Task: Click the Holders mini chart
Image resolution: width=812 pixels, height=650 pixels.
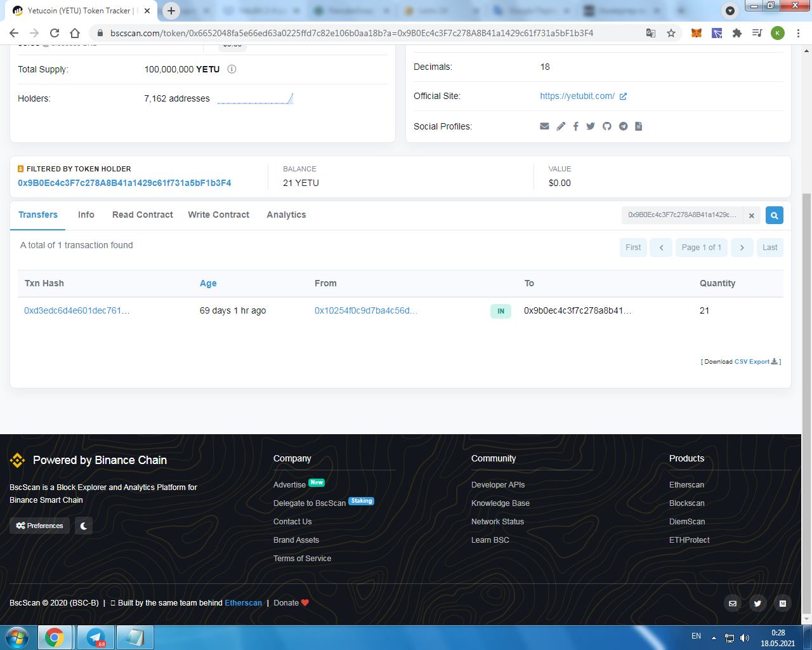Action: [255, 98]
